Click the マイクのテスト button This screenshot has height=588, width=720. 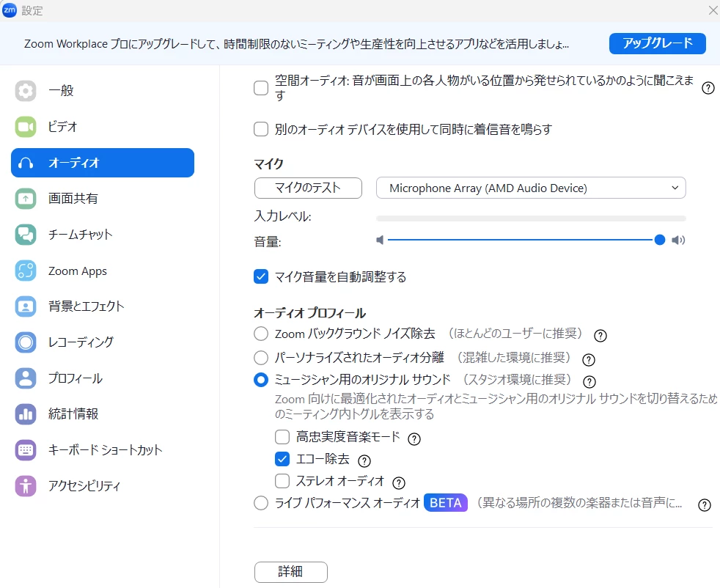point(308,188)
